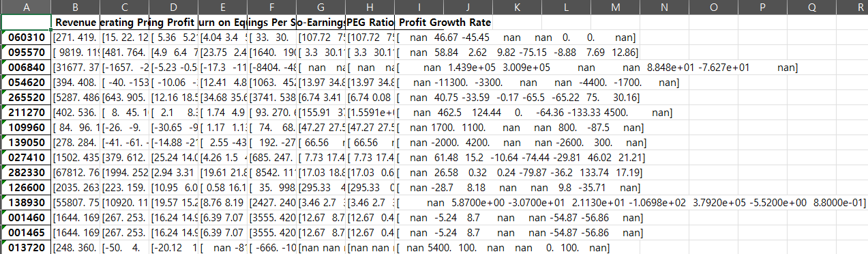Screen dimensions: 868x254
Task: Select stock code cell 027410
Action: click(26, 157)
